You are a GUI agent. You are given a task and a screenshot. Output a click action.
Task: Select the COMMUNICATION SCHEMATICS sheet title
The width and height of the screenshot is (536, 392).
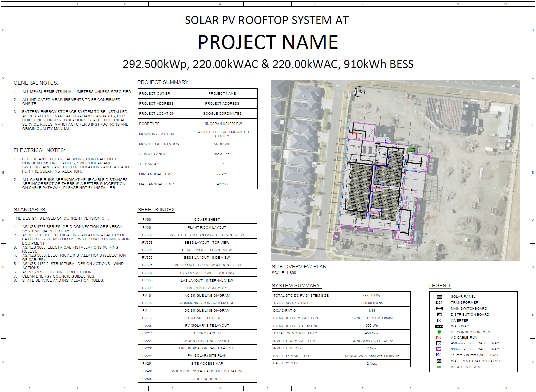pyautogui.click(x=207, y=303)
